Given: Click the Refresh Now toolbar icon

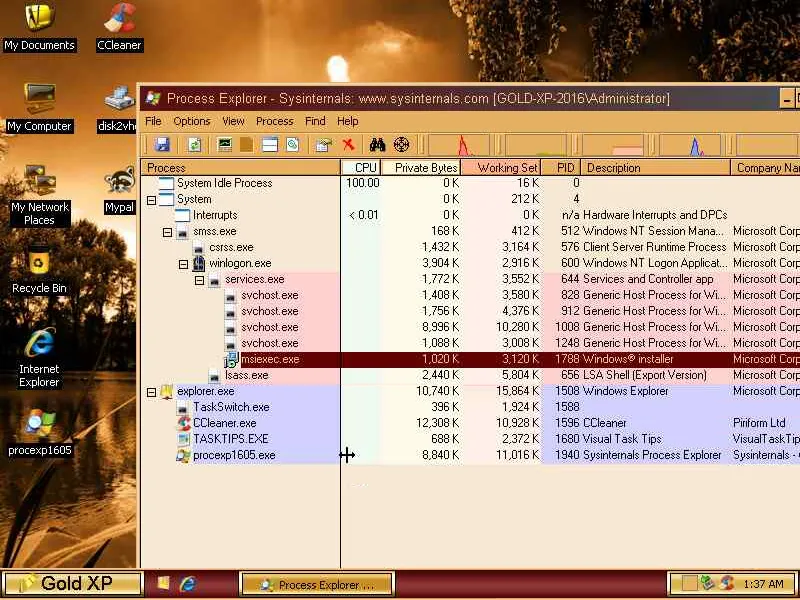Looking at the screenshot, I should point(194,144).
